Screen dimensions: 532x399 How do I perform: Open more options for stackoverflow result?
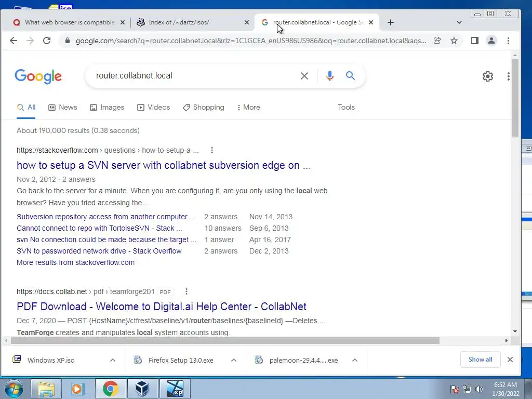[212, 150]
